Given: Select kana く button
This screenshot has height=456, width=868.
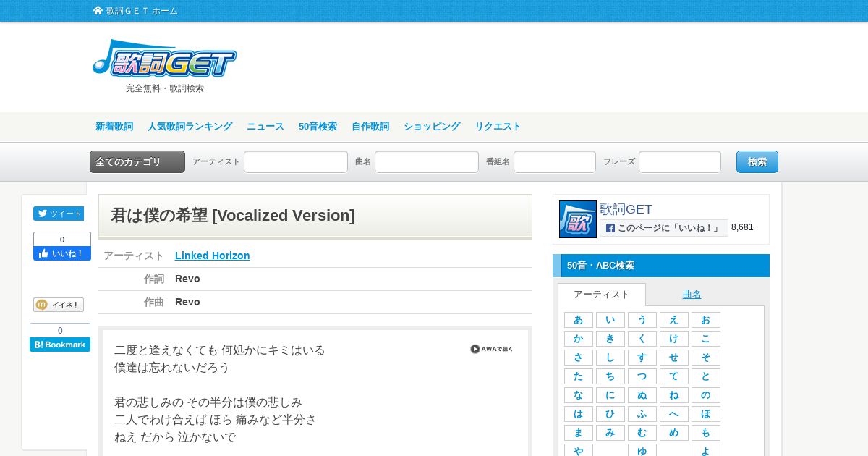Looking at the screenshot, I should click(x=642, y=339).
